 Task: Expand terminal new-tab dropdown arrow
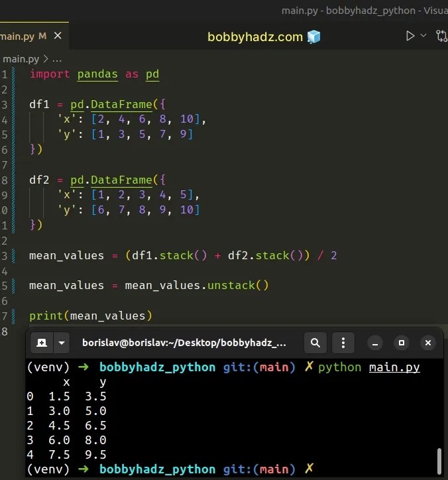(x=62, y=343)
